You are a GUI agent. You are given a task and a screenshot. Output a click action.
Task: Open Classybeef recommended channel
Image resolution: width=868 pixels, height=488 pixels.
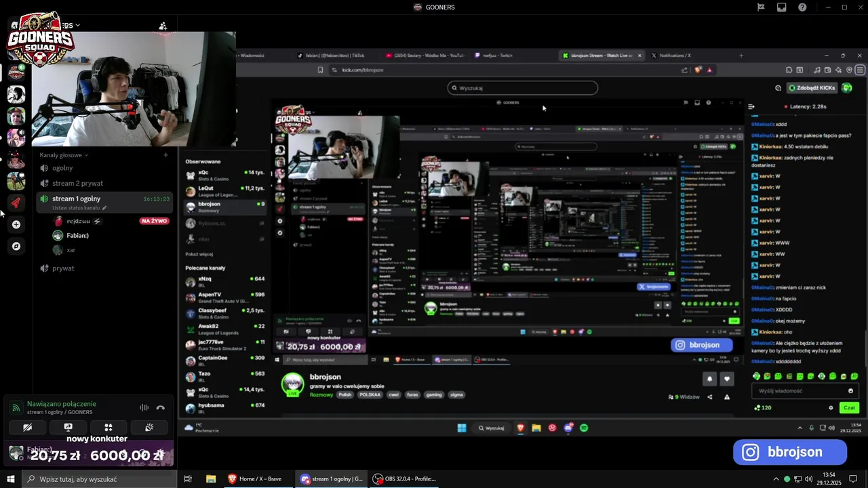(225, 313)
